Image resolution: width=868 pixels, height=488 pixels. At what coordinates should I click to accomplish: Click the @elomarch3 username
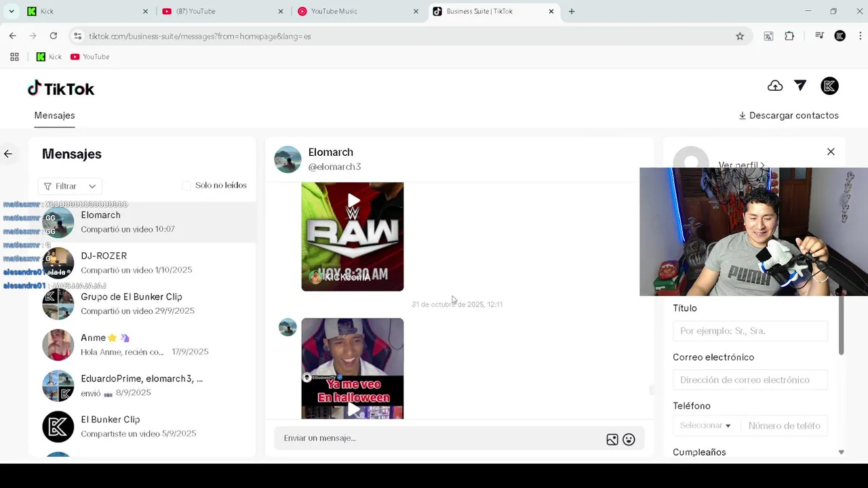pyautogui.click(x=334, y=167)
